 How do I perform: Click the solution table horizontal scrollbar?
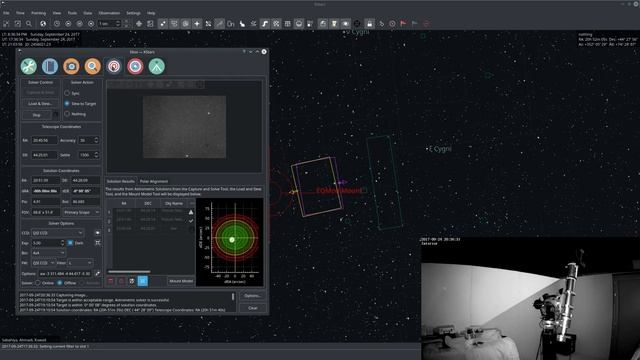[129, 271]
